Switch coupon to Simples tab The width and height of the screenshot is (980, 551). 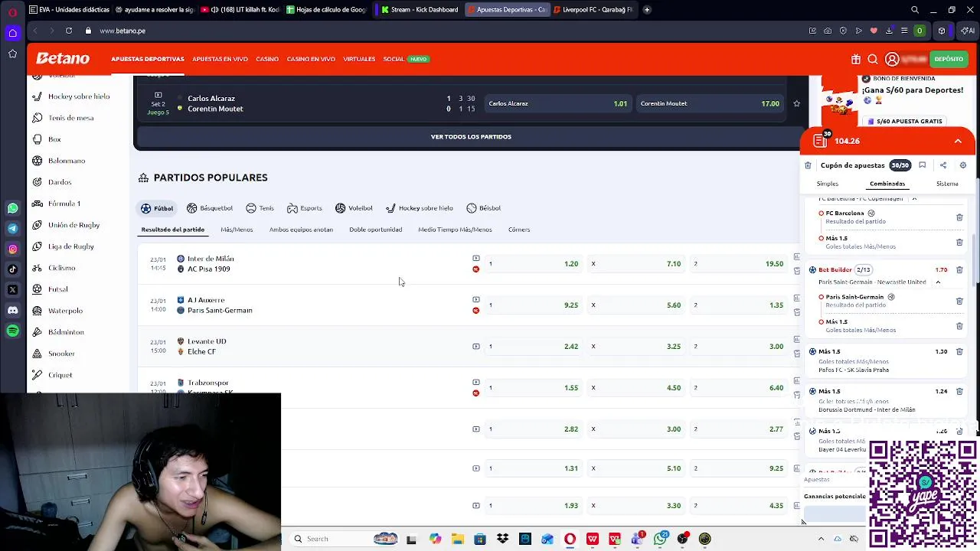tap(828, 184)
